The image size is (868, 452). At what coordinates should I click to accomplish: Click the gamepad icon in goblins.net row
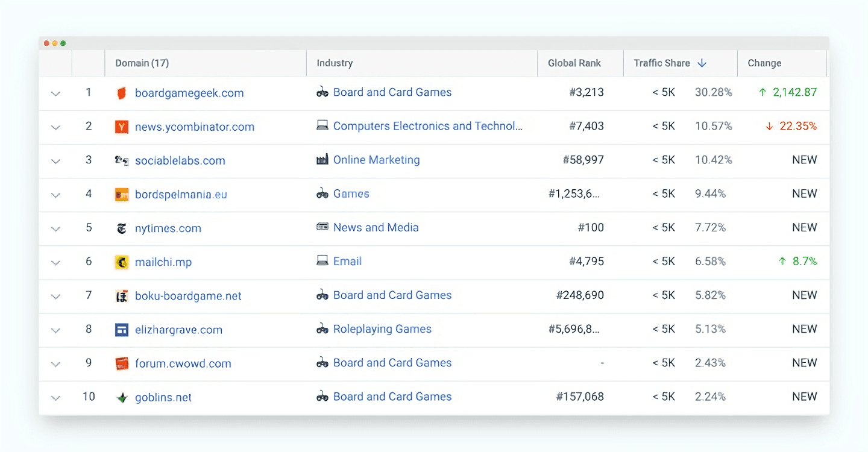coord(322,397)
